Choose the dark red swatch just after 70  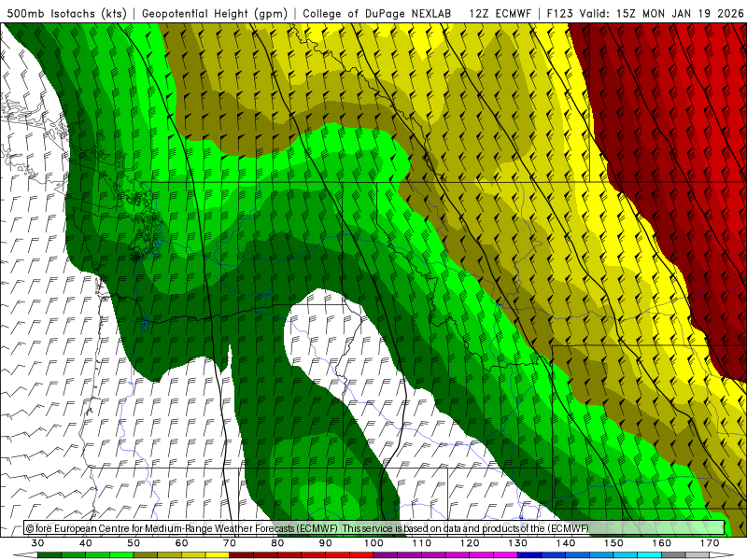pos(241,555)
